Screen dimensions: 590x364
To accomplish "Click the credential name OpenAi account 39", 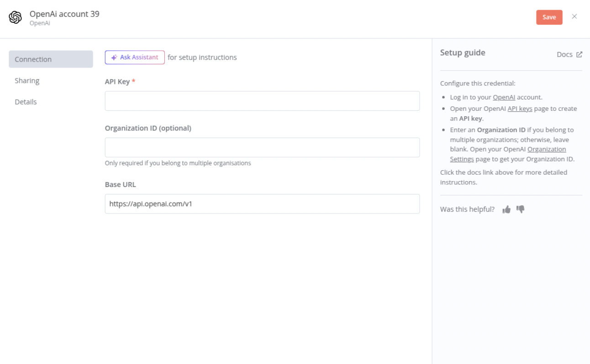I will click(x=64, y=14).
